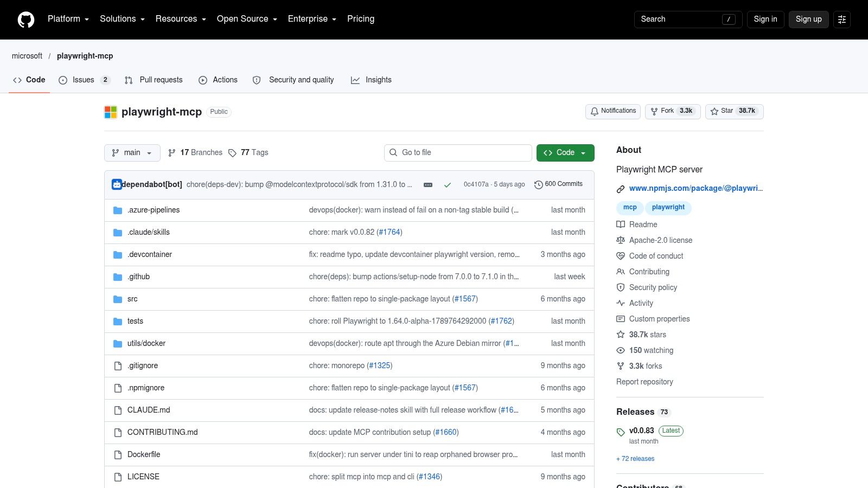Click the link icon beside npmjs URL

click(x=621, y=189)
